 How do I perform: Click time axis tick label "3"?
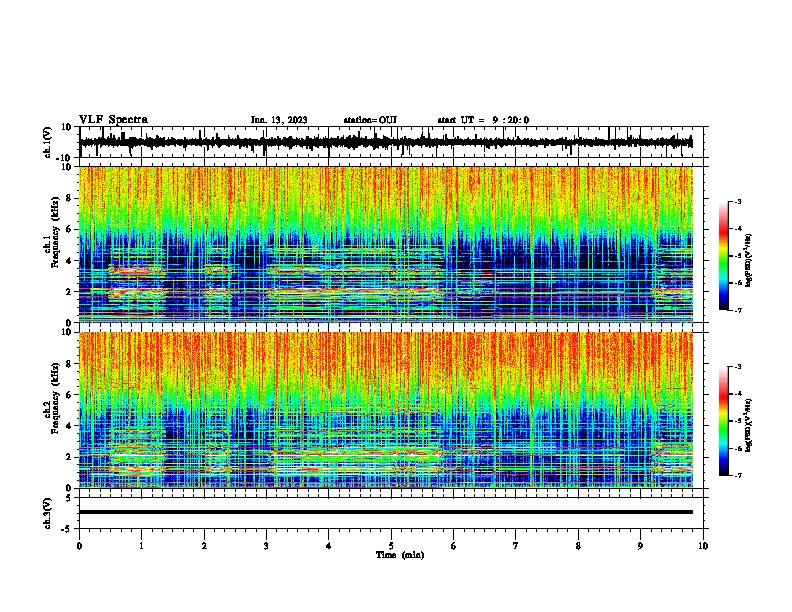(266, 546)
